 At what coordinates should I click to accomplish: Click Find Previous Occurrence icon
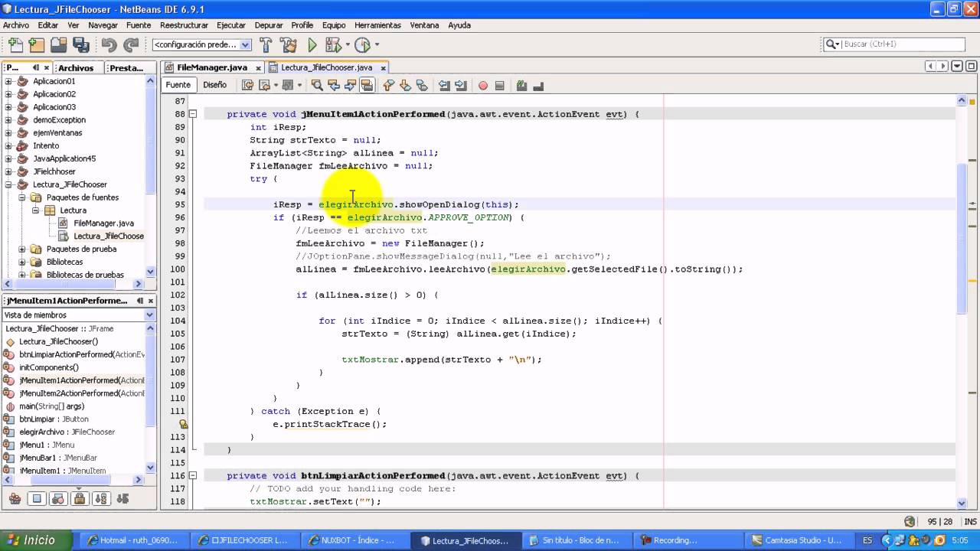point(334,85)
